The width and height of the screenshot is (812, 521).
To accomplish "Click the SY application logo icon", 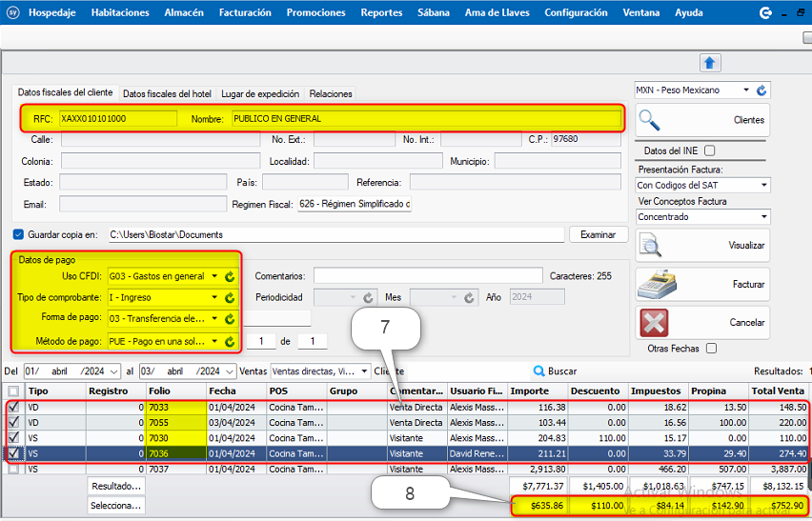I will click(13, 12).
